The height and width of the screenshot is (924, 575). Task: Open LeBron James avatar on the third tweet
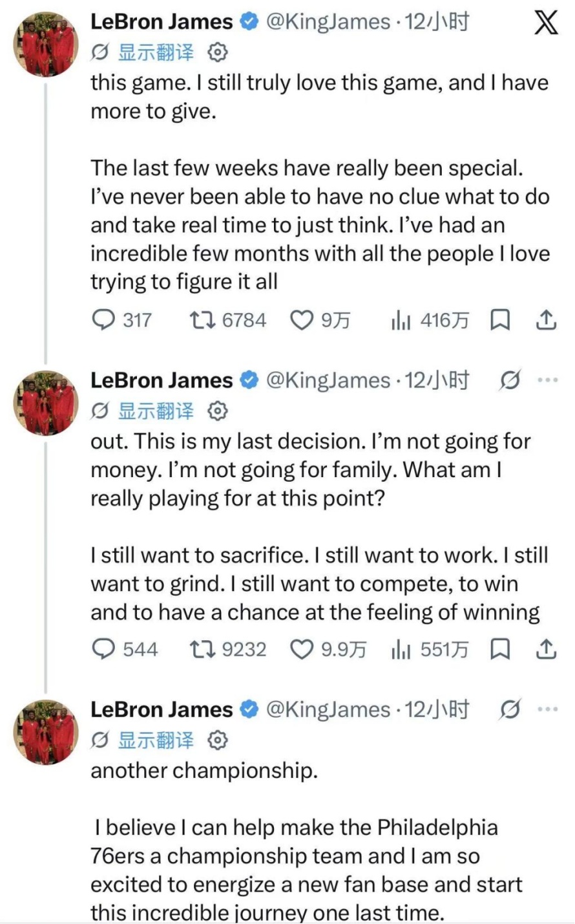46,731
